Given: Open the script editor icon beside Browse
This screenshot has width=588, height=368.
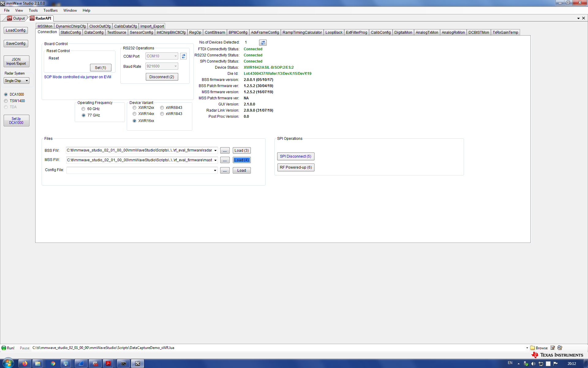Looking at the screenshot, I should tap(553, 348).
